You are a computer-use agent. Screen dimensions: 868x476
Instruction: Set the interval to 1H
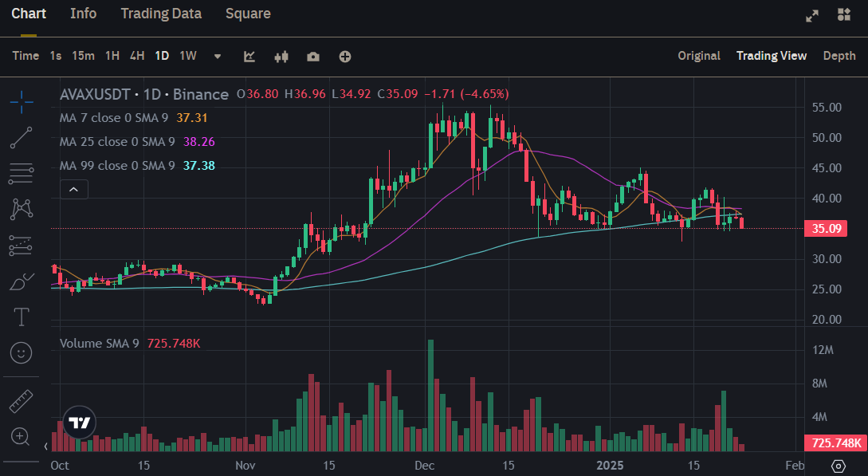(x=112, y=56)
